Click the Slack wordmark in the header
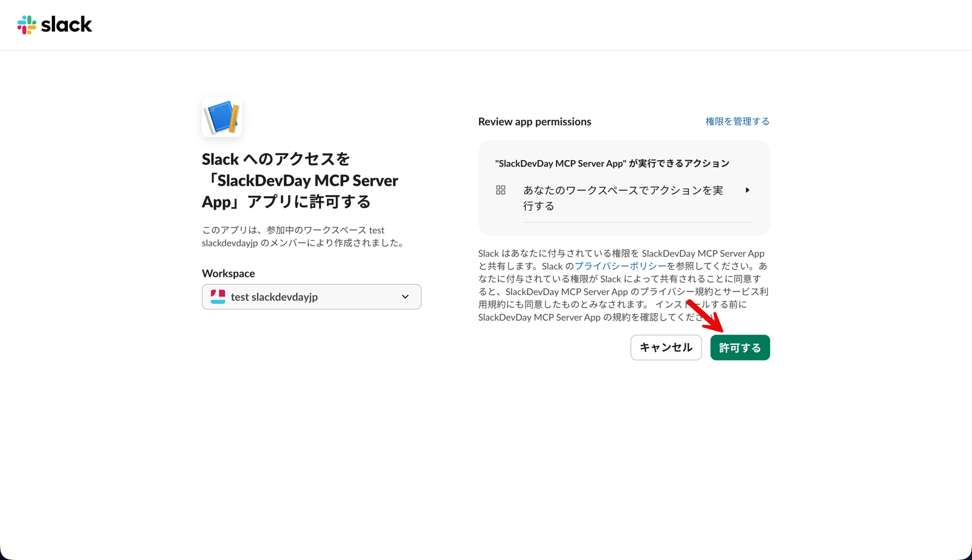 pyautogui.click(x=67, y=24)
